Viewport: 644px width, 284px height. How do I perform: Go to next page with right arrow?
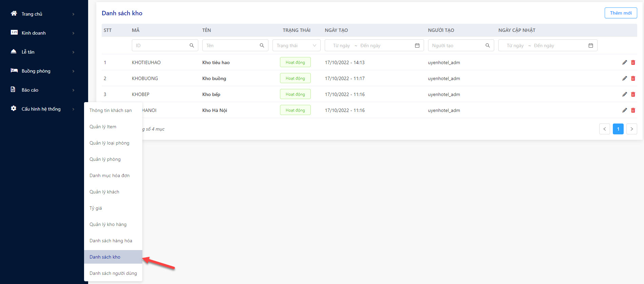(x=632, y=129)
